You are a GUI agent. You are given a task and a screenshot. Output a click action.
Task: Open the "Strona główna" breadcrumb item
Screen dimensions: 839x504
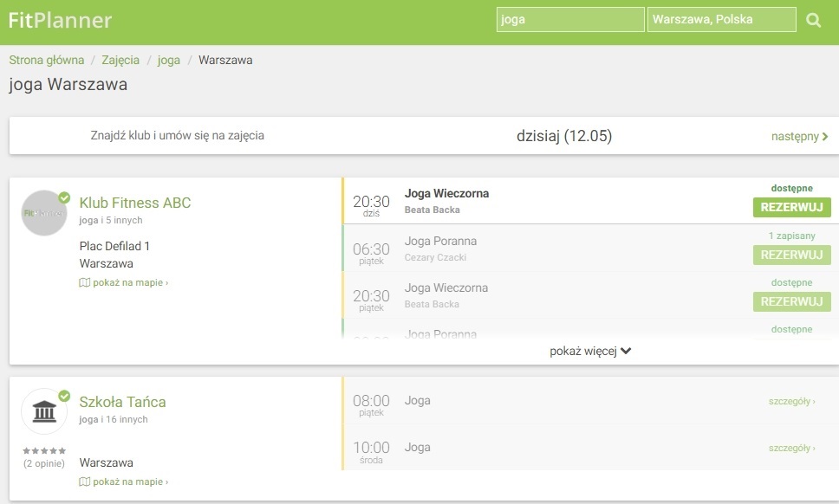click(45, 61)
